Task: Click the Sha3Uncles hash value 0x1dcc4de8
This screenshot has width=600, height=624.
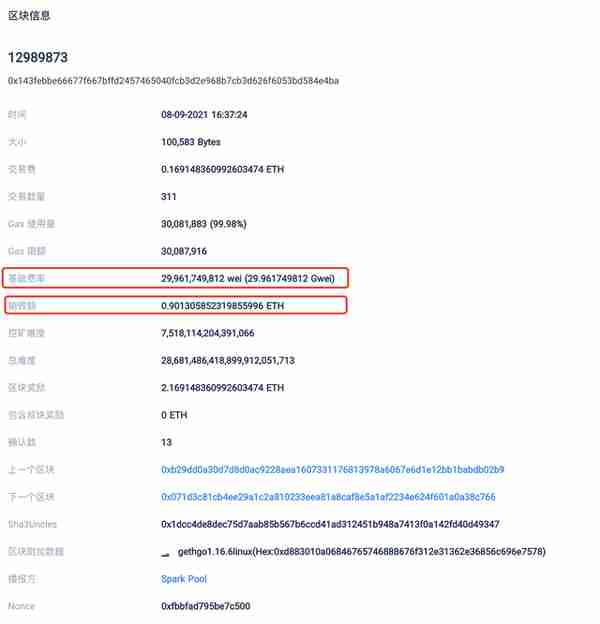Action: (330, 524)
